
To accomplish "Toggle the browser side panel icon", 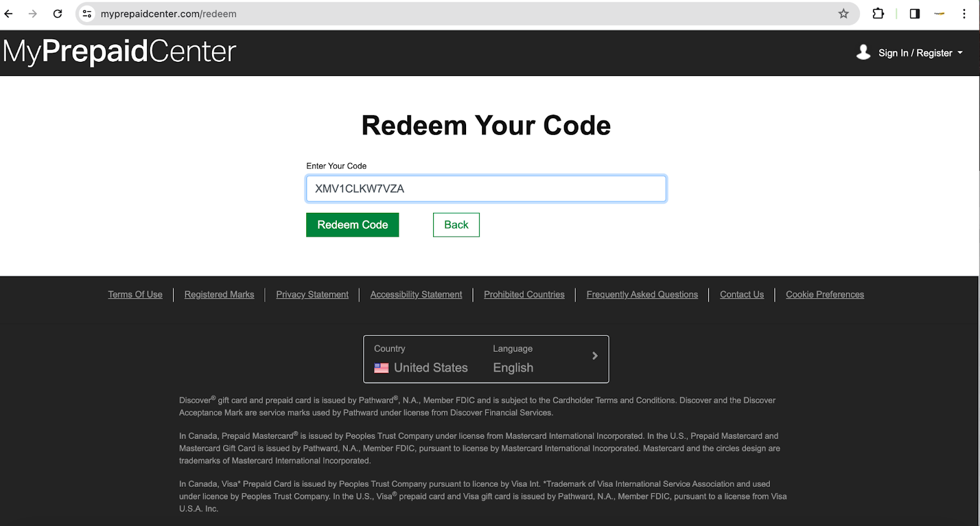I will (x=914, y=13).
